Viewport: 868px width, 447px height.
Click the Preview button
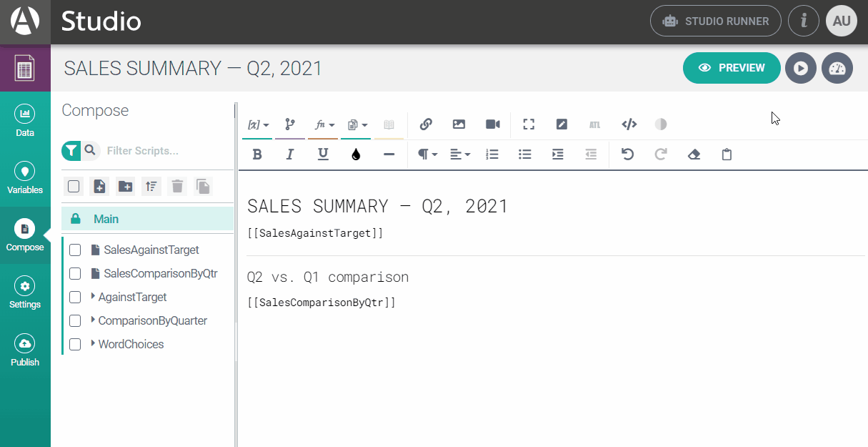pos(732,68)
